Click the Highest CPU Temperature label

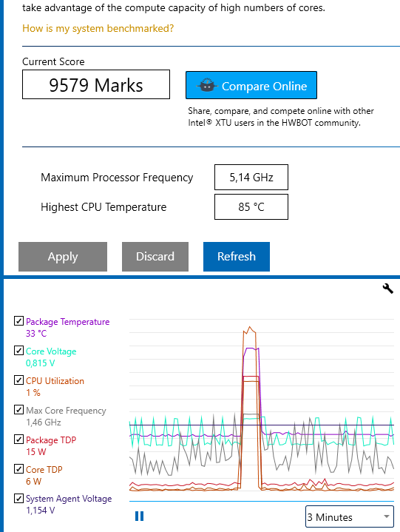click(x=104, y=207)
